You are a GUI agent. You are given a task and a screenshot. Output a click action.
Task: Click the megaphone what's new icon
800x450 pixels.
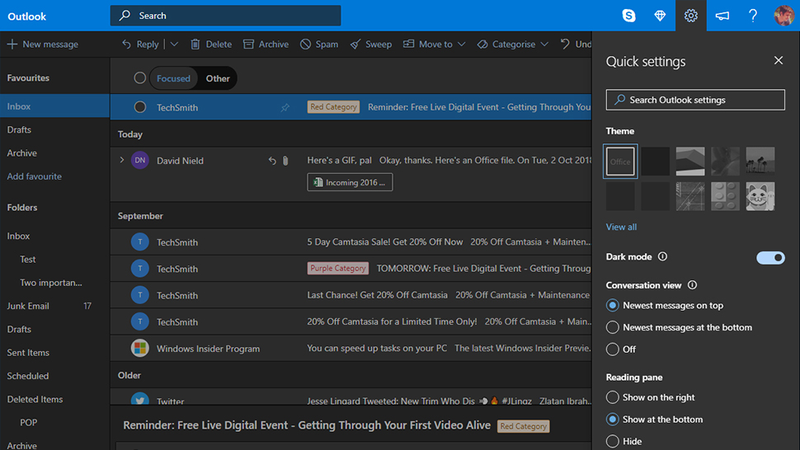click(x=722, y=16)
